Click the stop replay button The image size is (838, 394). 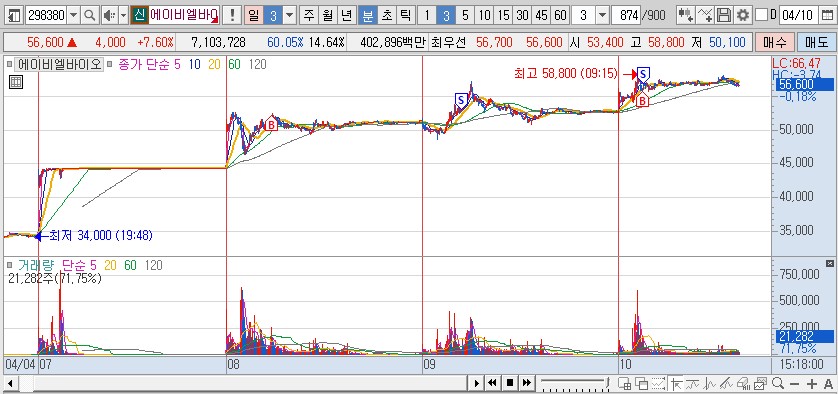point(510,383)
